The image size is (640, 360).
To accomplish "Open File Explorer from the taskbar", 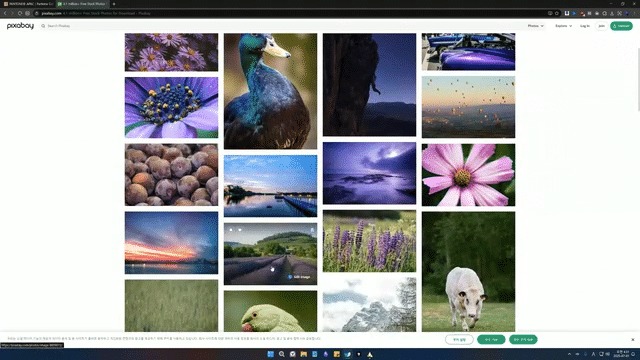I will 304,354.
